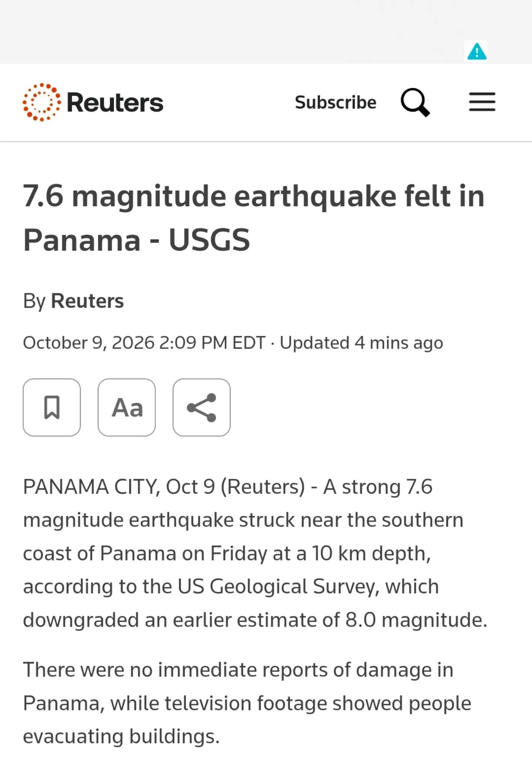The image size is (532, 774).
Task: Click the 7.6 magnitude earthquake headline
Action: point(254,218)
